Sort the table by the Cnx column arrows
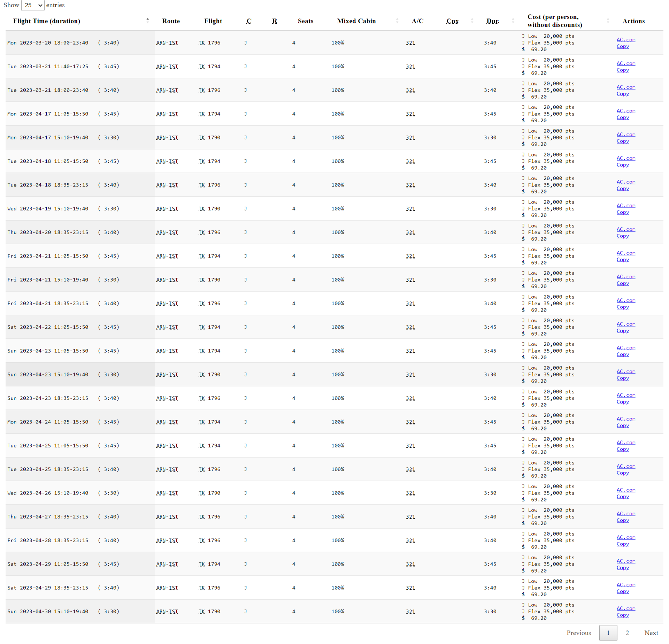This screenshot has height=644, width=669. coord(472,21)
